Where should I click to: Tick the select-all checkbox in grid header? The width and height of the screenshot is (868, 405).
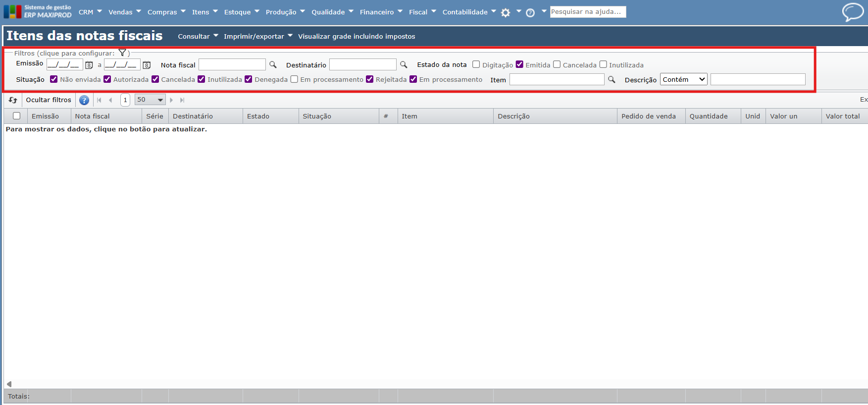tap(16, 116)
